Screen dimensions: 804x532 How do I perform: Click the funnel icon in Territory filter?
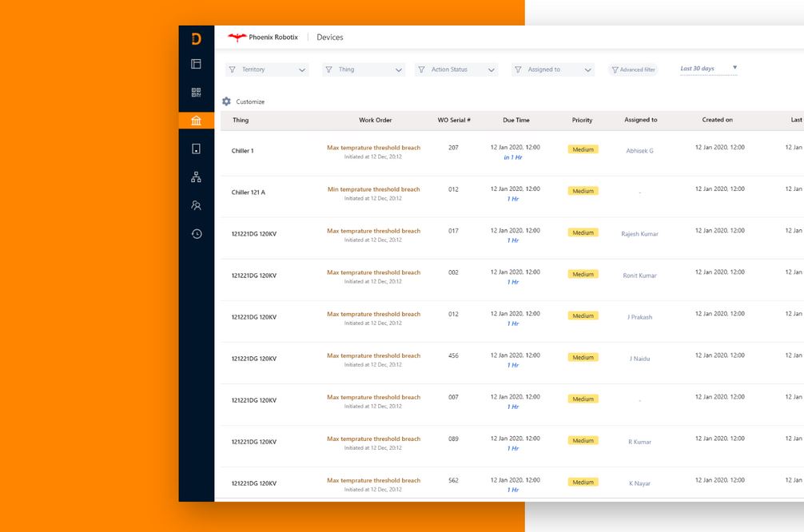point(233,69)
